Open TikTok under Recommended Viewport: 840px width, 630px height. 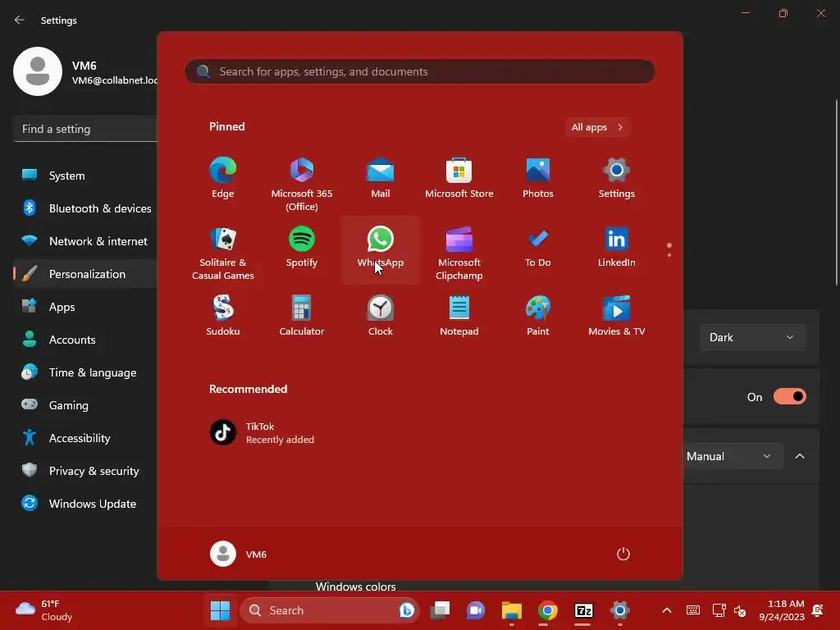click(x=262, y=432)
